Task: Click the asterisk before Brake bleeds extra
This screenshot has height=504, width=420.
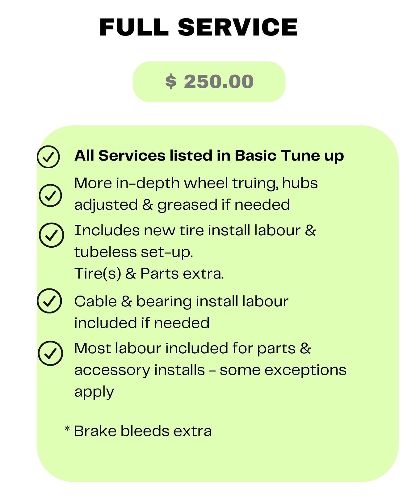Action: [x=67, y=429]
